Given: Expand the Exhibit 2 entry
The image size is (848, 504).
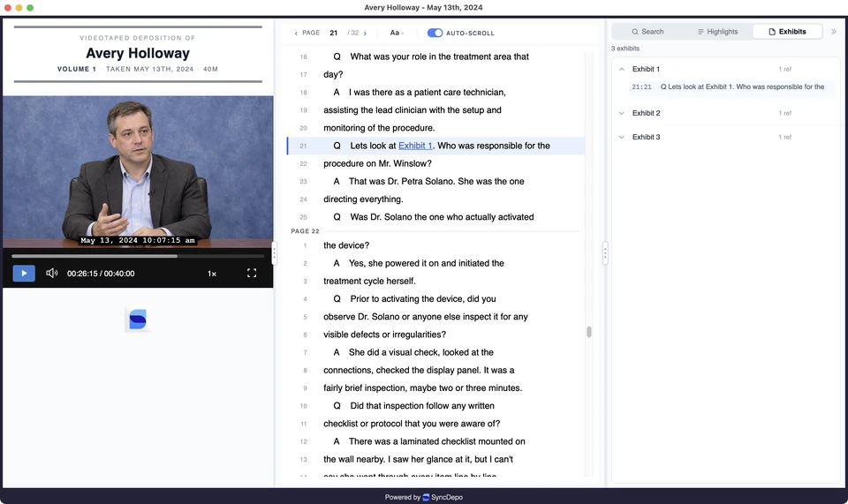Looking at the screenshot, I should click(621, 113).
